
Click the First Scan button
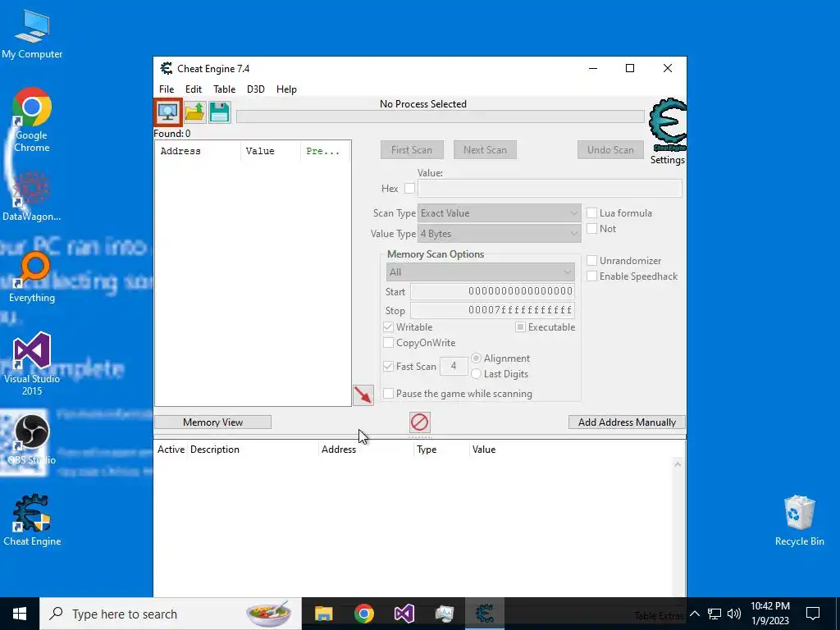click(x=412, y=150)
